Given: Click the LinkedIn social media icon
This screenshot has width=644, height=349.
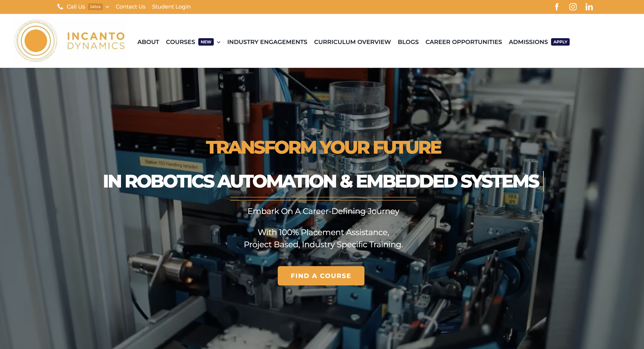Looking at the screenshot, I should point(589,7).
